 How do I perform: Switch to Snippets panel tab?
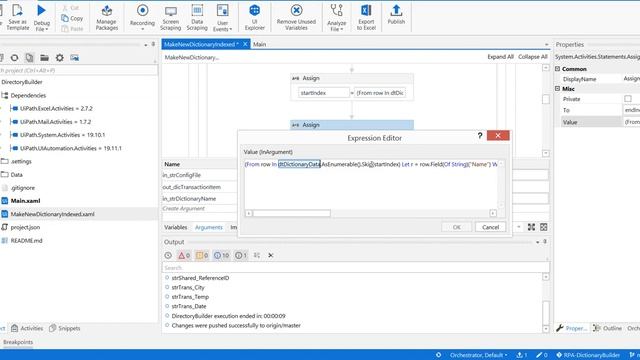(64, 328)
